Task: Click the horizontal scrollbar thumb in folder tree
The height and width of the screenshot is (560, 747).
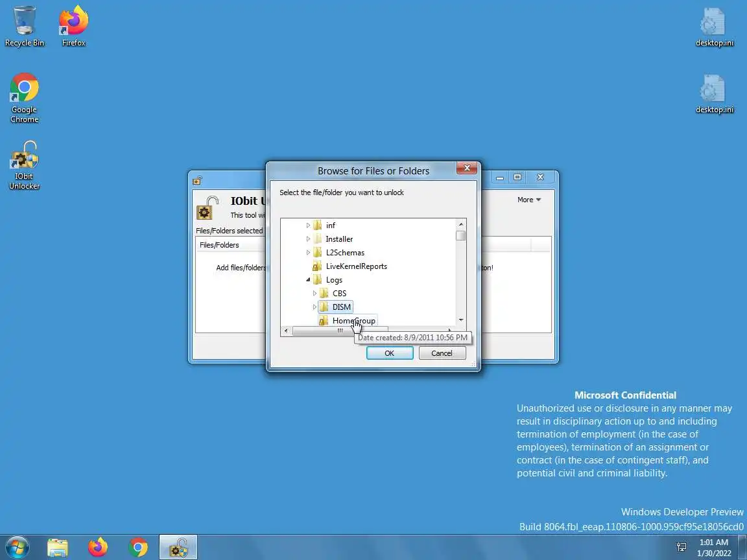Action: 340,331
